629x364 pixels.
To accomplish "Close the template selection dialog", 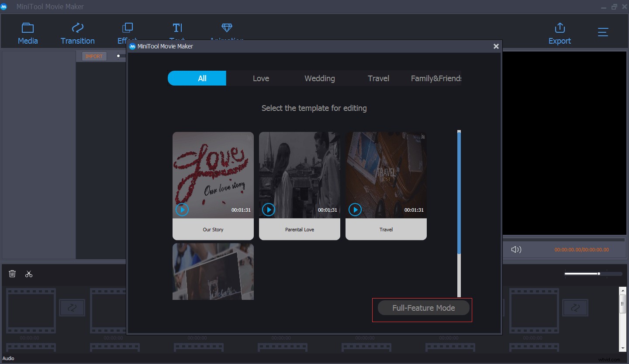I will (x=496, y=46).
